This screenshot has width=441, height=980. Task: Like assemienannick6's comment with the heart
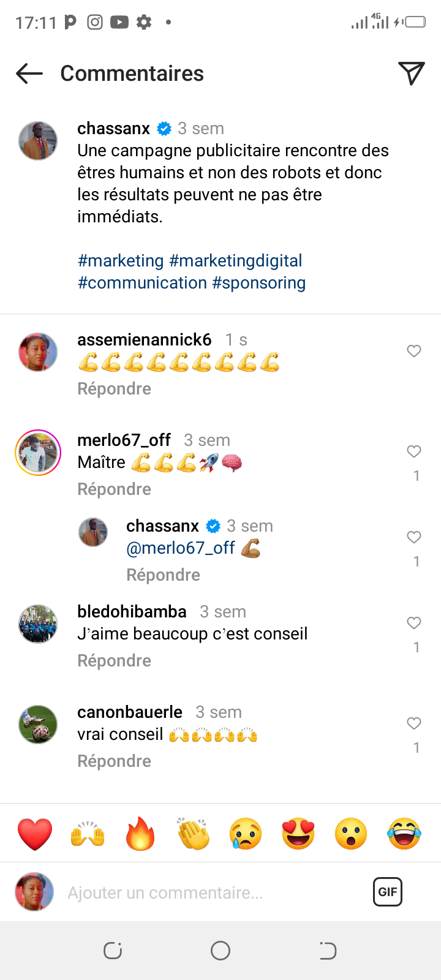tap(414, 351)
